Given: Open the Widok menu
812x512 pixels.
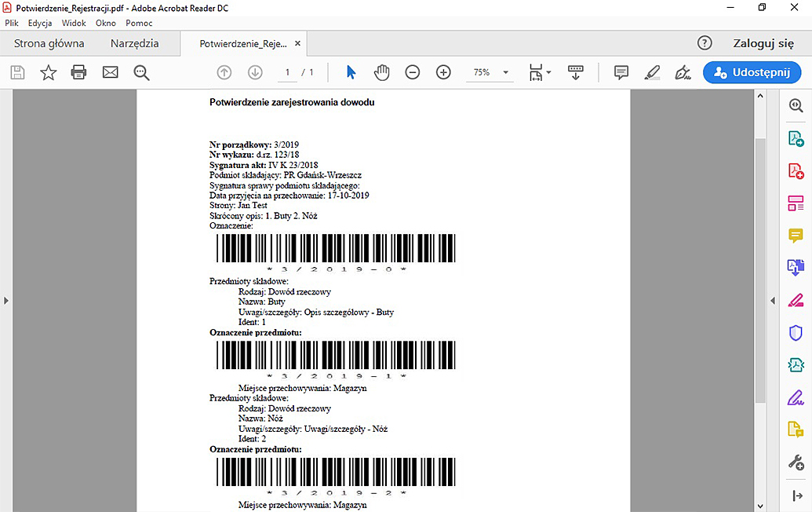Looking at the screenshot, I should pos(74,23).
